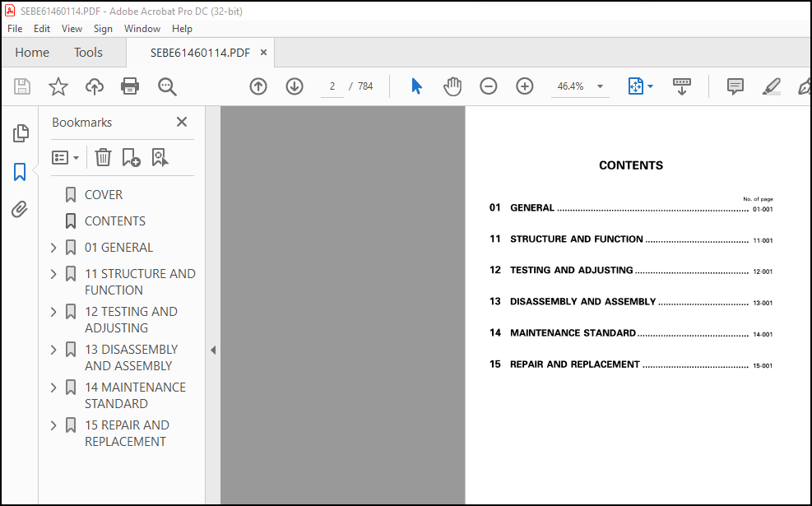Viewport: 812px width, 506px height.
Task: Click the find current bookmark icon
Action: point(160,157)
